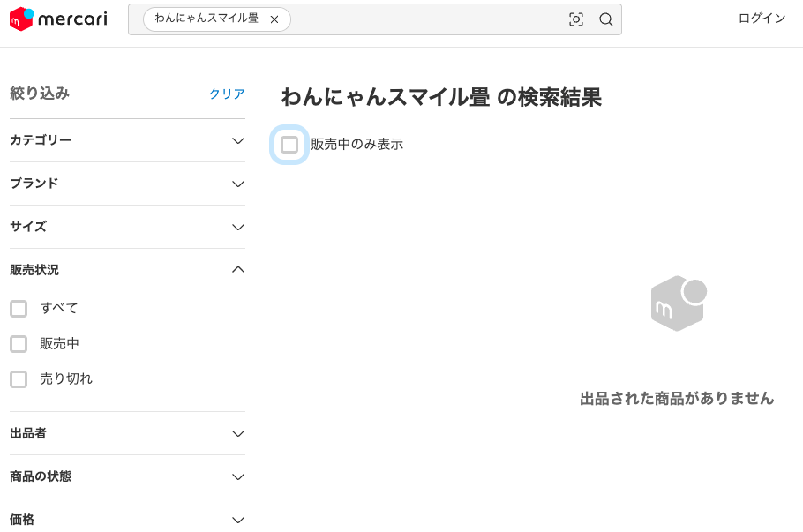Screen dimensions: 803x532
Task: Click inside the search input field
Action: (x=424, y=19)
